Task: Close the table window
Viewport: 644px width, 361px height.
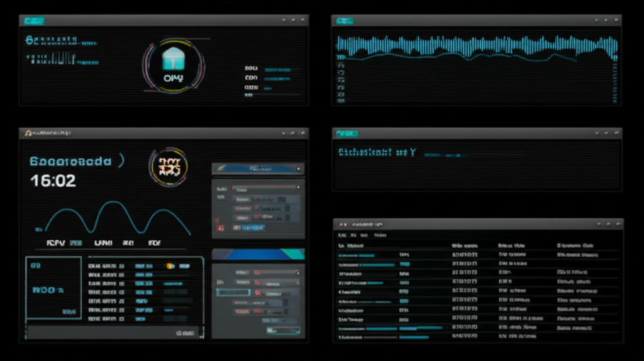Action: (x=618, y=224)
